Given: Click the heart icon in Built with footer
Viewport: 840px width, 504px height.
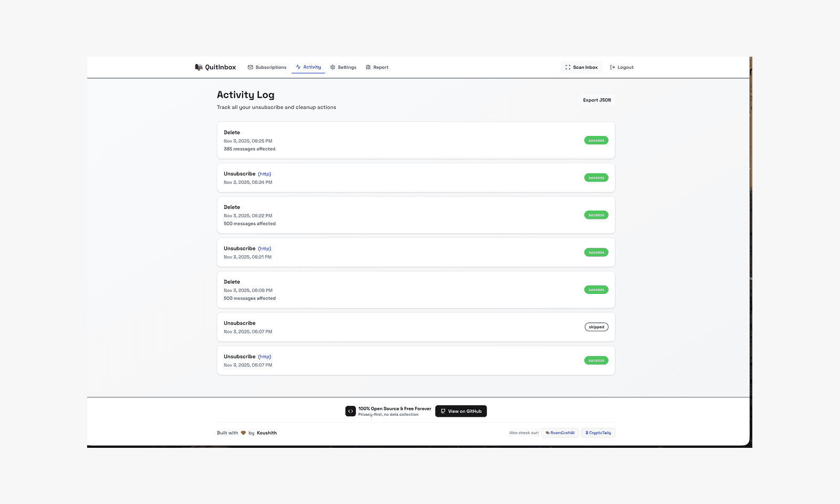Looking at the screenshot, I should [243, 433].
